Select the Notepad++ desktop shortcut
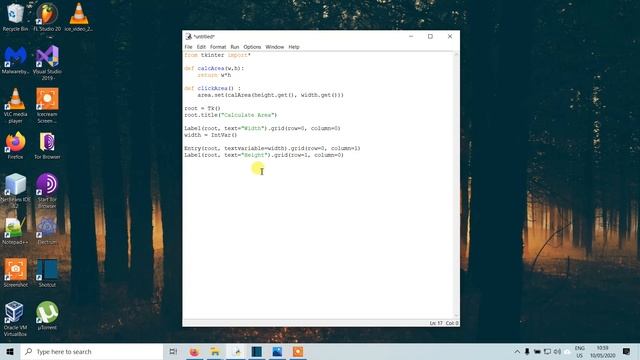Image resolution: width=640 pixels, height=360 pixels. pyautogui.click(x=15, y=231)
